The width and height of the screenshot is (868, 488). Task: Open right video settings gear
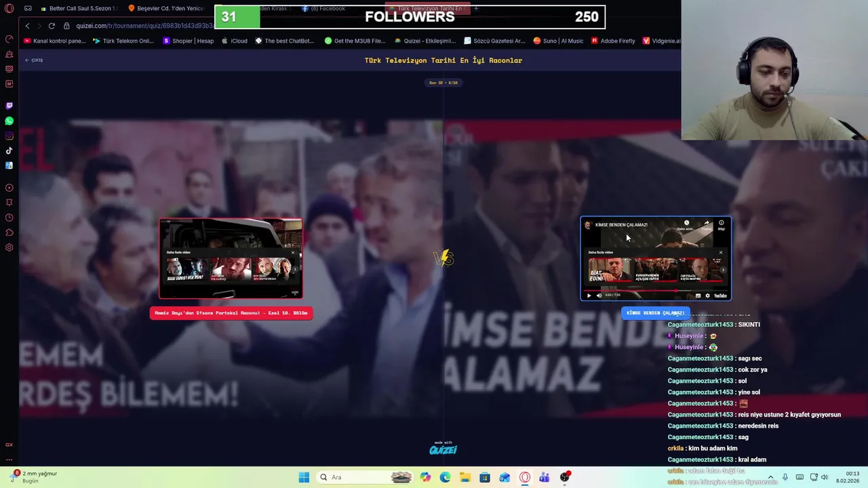coord(707,296)
